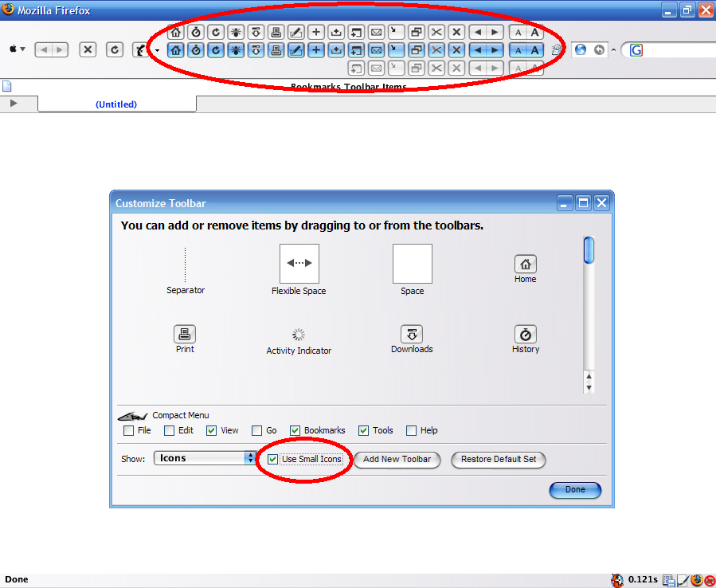Switch to the (Untitled) tab

tap(116, 104)
